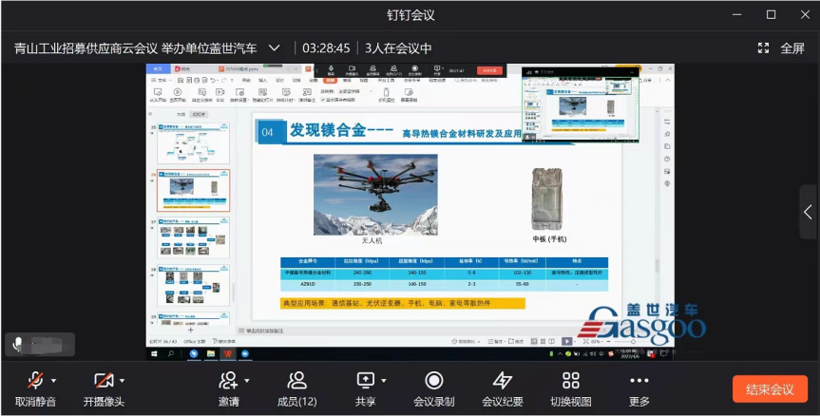The width and height of the screenshot is (820, 416).
Task: Click the slideshow play button in status bar
Action: click(x=567, y=341)
